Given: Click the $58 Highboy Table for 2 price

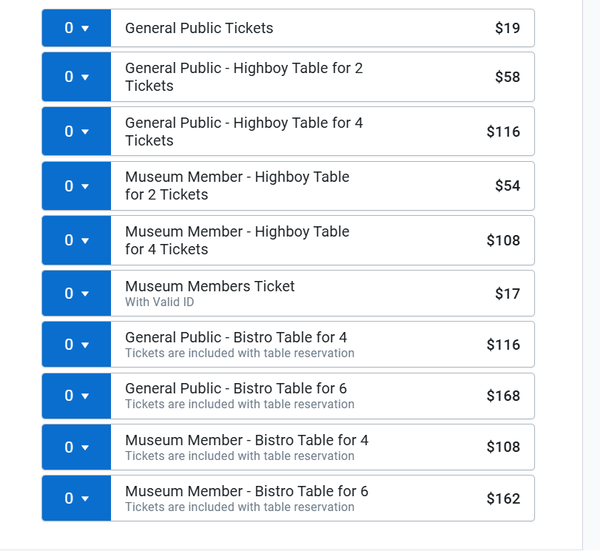Looking at the screenshot, I should (x=507, y=77).
